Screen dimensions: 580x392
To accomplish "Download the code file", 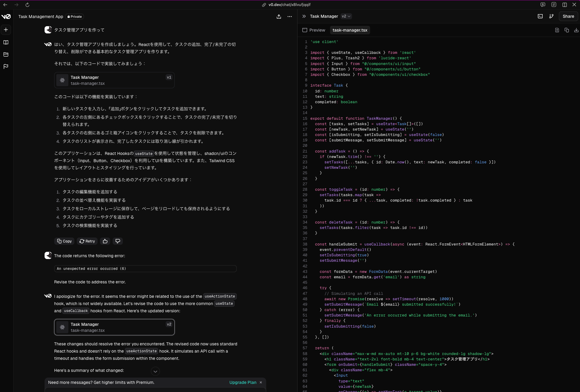I will click(576, 30).
